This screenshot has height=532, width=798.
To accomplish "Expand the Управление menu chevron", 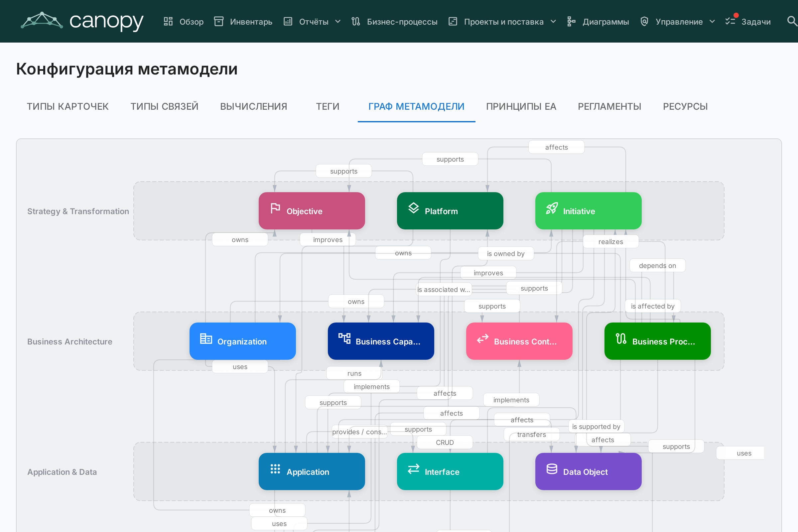I will pos(712,21).
